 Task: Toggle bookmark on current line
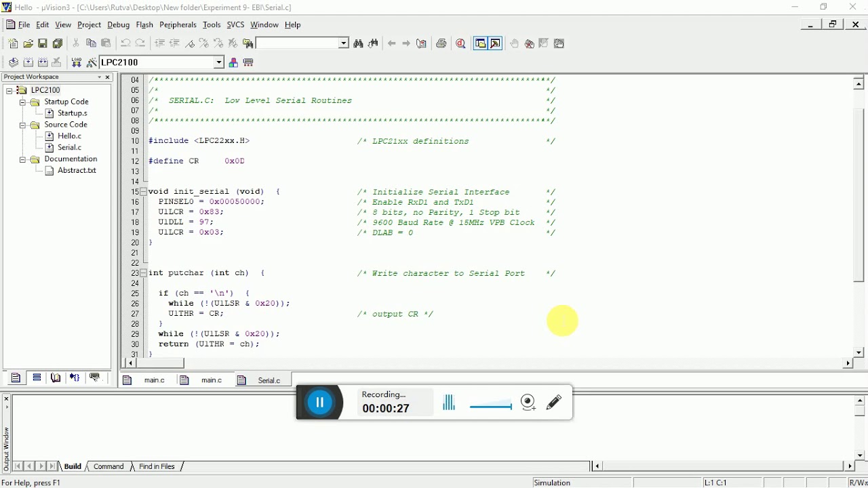click(x=189, y=43)
